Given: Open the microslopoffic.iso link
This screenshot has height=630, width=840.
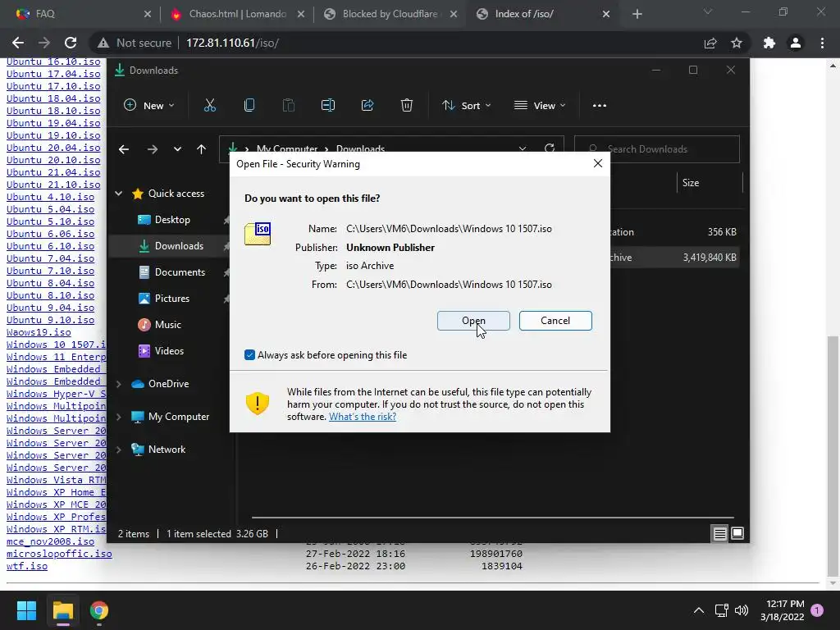Looking at the screenshot, I should coord(59,554).
